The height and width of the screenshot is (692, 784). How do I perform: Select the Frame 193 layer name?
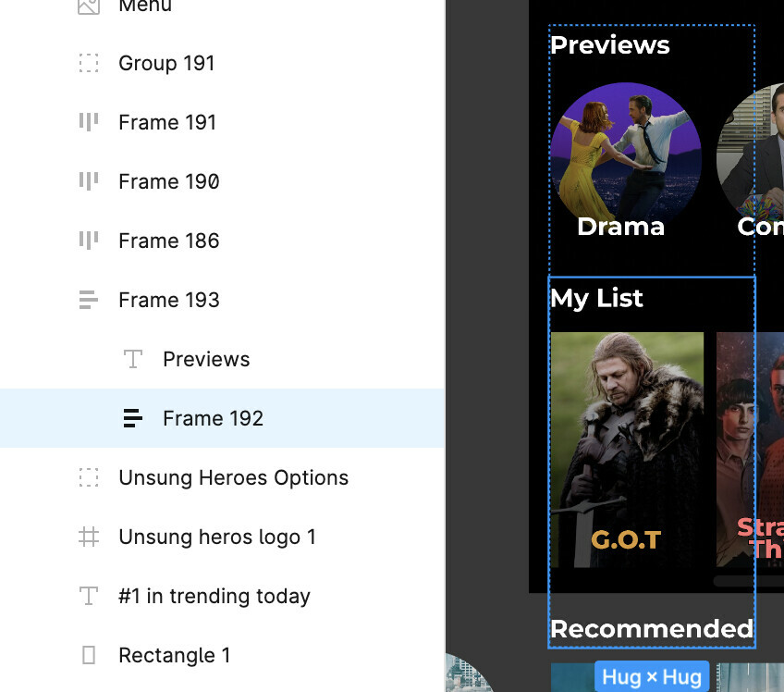(x=169, y=301)
